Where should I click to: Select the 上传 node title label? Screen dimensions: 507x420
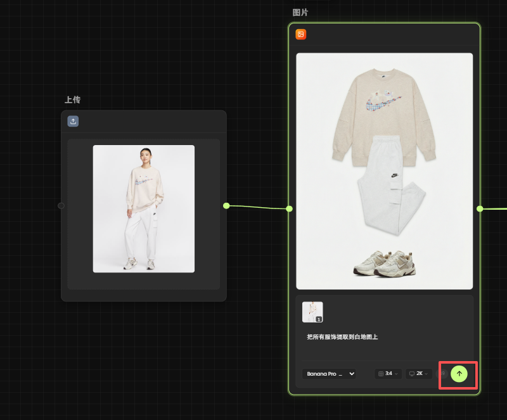[72, 100]
